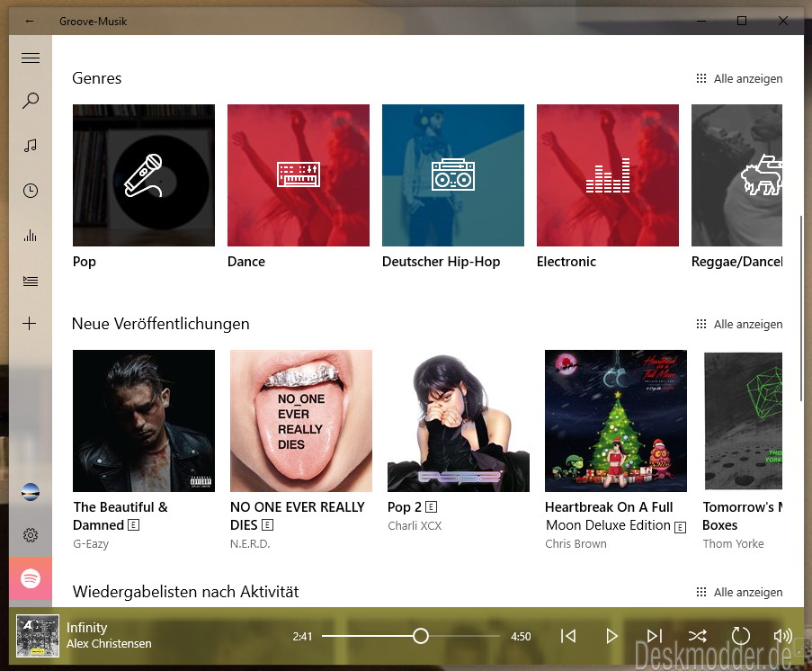Image resolution: width=812 pixels, height=671 pixels.
Task: Click the Infinity song title
Action: [86, 628]
